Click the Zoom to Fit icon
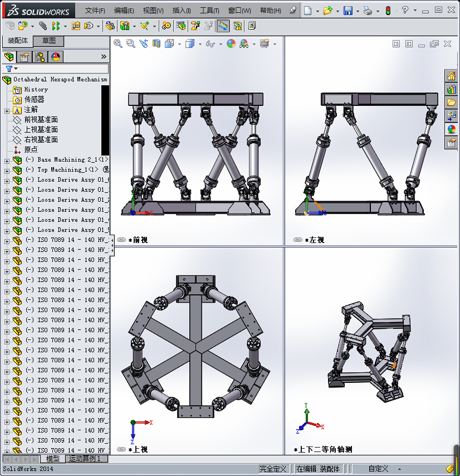460x476 pixels. tap(118, 44)
